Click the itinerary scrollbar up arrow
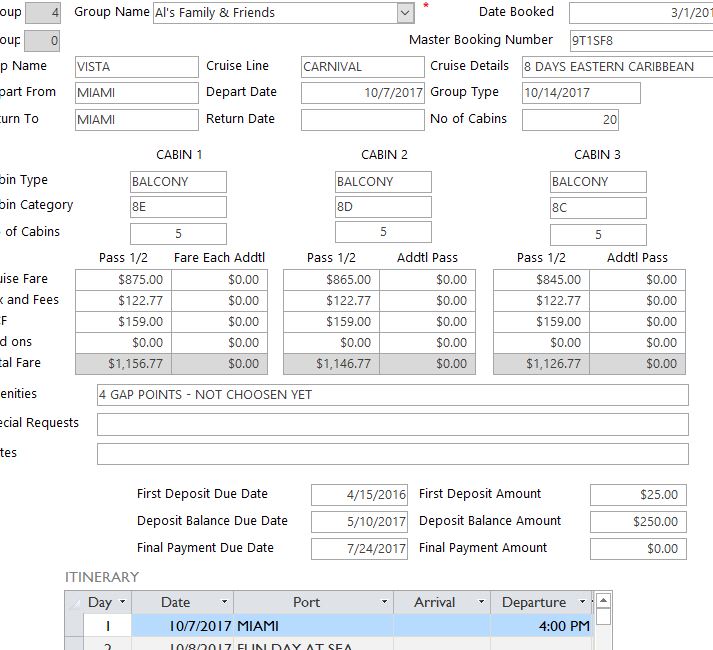 [x=603, y=601]
